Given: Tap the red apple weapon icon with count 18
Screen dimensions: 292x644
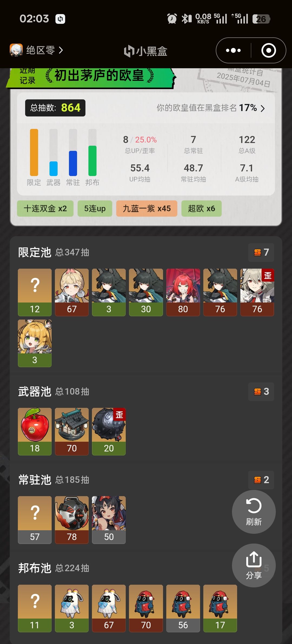Looking at the screenshot, I should pyautogui.click(x=35, y=431).
